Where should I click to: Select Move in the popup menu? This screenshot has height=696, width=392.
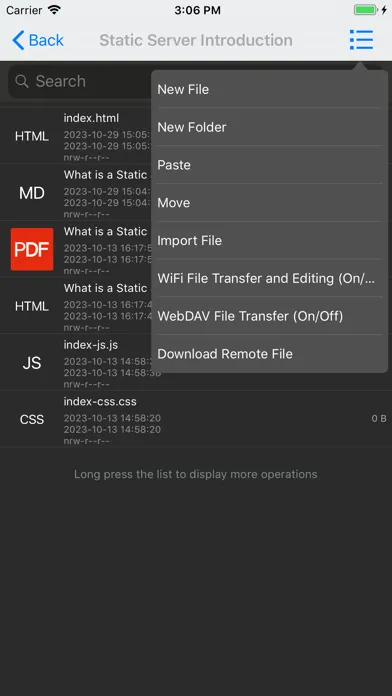269,202
